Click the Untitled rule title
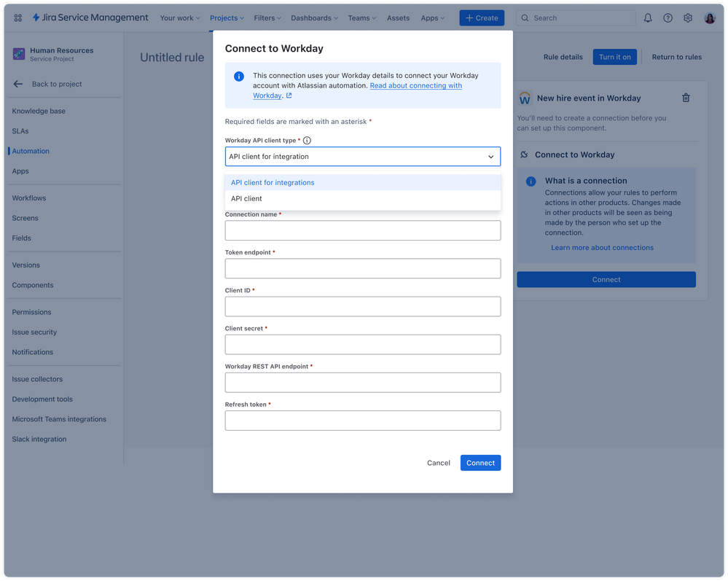Viewport: 728px width, 581px height. (172, 58)
